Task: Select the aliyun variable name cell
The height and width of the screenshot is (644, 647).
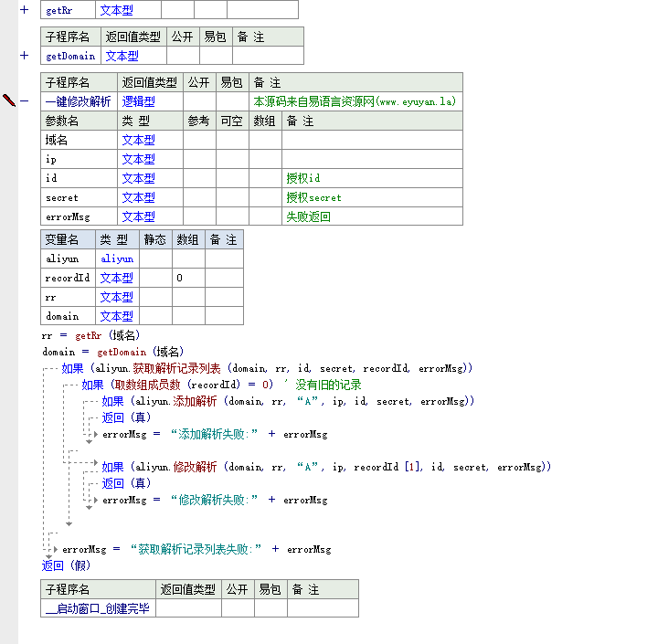Action: [69, 259]
